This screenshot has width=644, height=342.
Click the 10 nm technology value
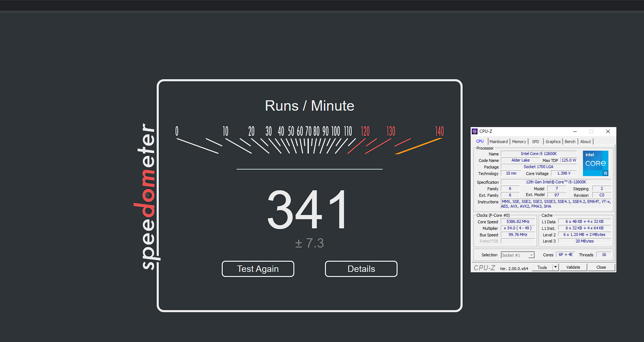tap(511, 174)
